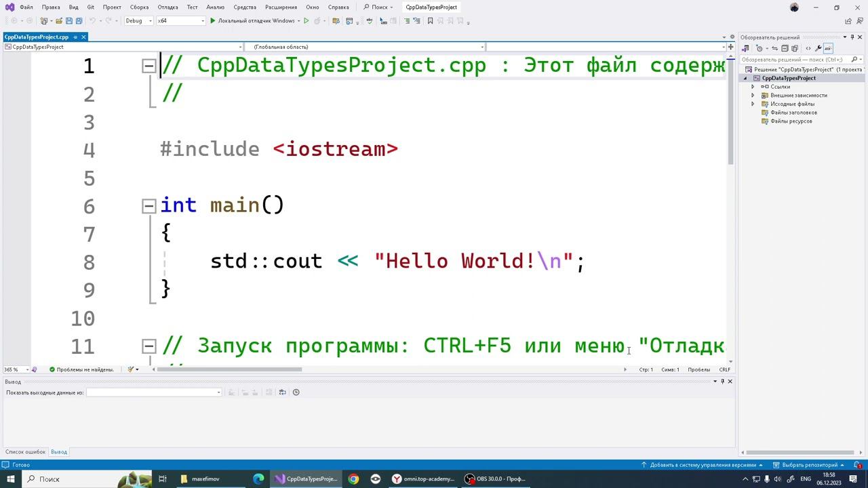
Task: Toggle preview selected items in Solution Explorer
Action: coord(828,49)
